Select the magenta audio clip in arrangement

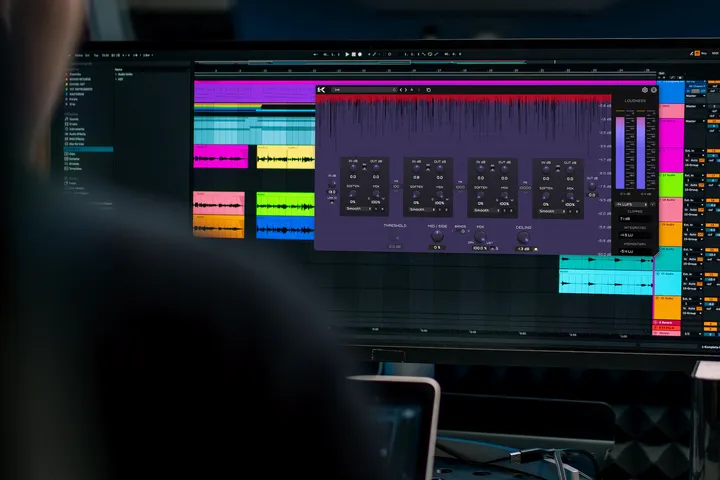[221, 157]
